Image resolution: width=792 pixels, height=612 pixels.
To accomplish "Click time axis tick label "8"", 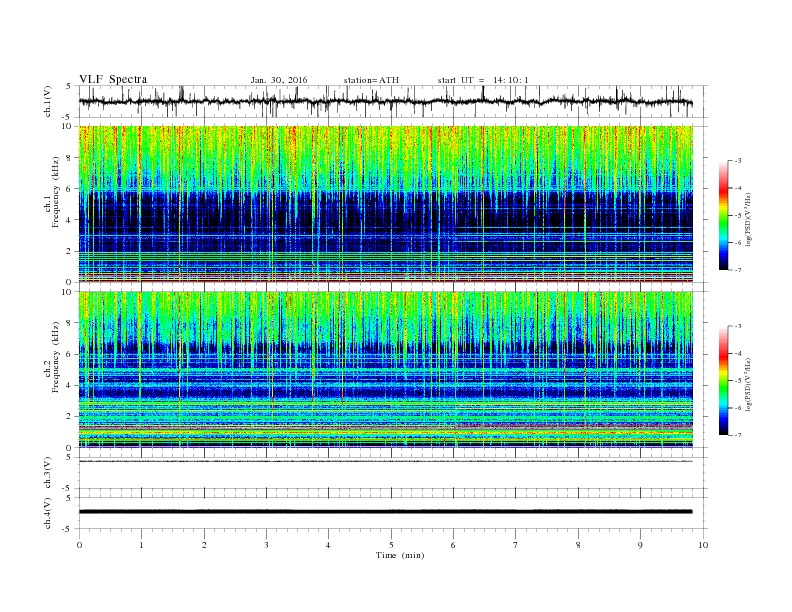I will [x=578, y=545].
